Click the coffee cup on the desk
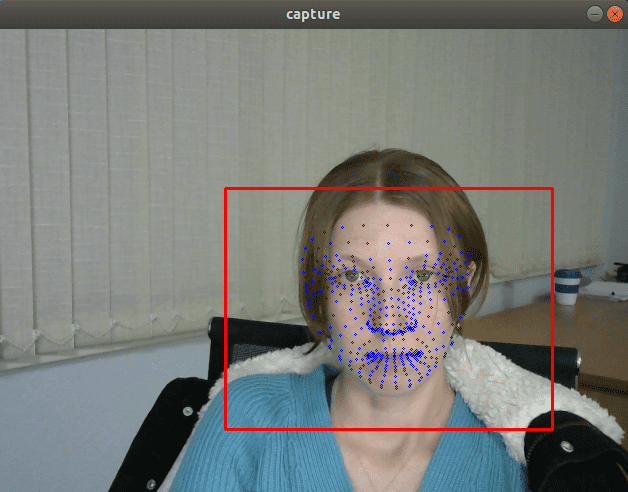 566,287
